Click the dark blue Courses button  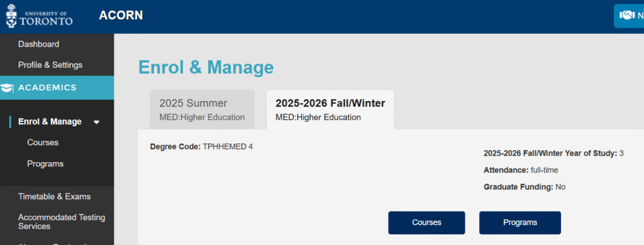click(x=427, y=223)
